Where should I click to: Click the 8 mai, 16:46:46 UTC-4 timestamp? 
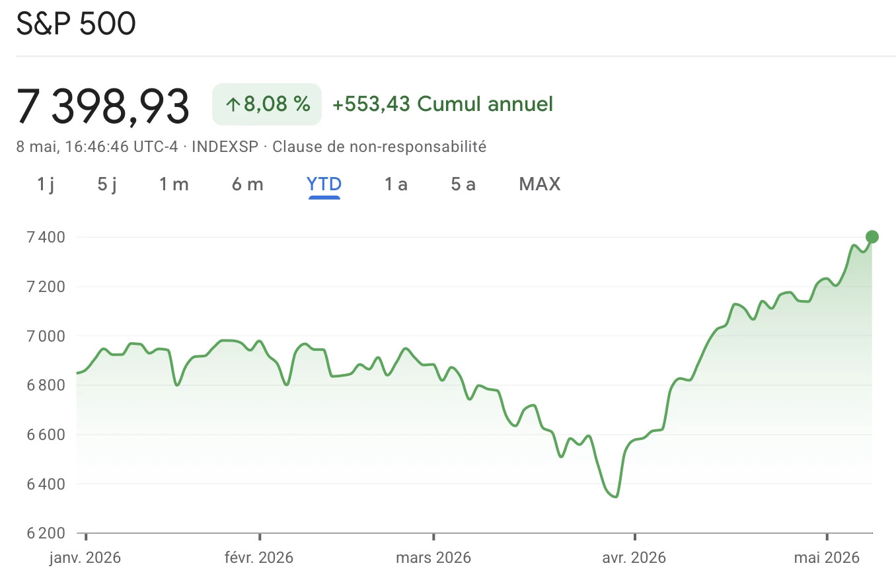tap(97, 147)
